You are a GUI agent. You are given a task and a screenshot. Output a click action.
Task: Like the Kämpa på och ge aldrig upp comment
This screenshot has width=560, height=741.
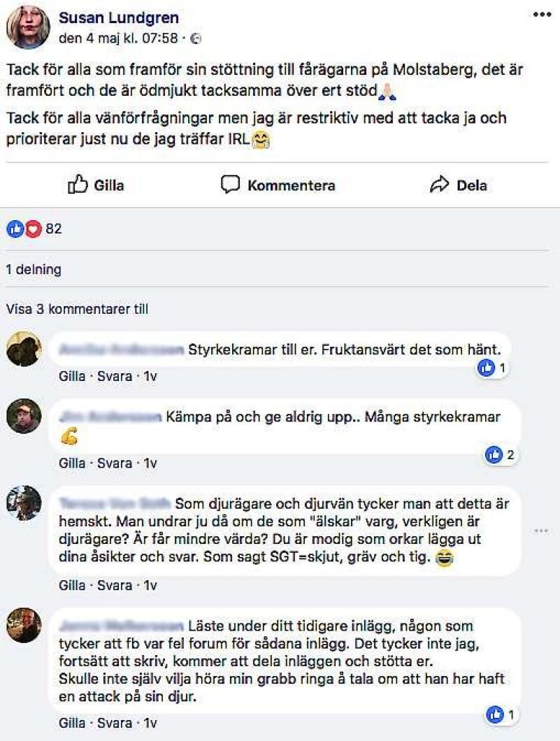pos(71,463)
